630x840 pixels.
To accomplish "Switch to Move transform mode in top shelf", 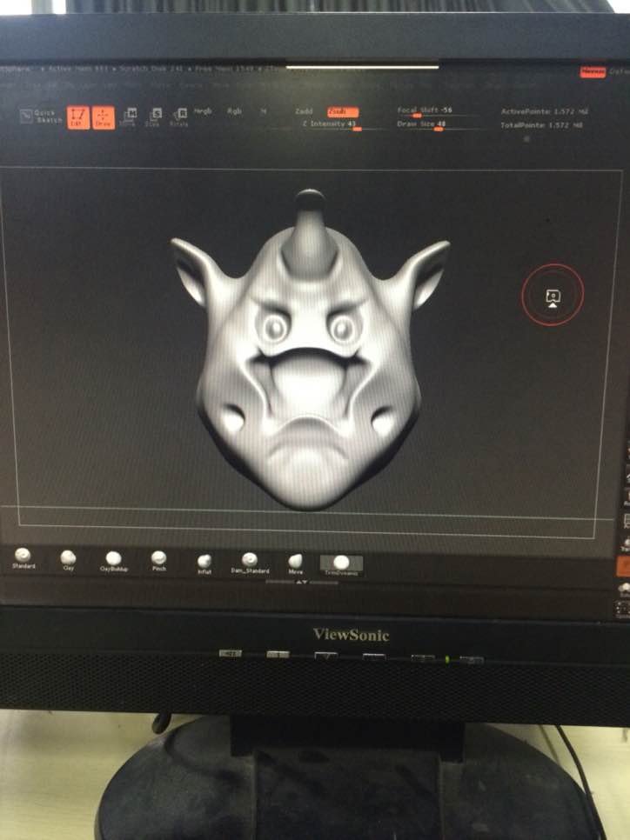I will click(129, 117).
